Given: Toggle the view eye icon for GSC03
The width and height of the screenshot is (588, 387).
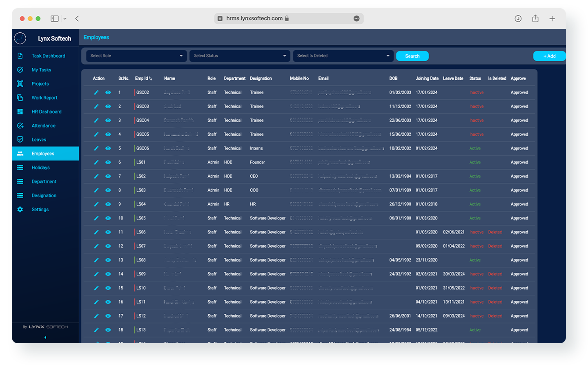Looking at the screenshot, I should (108, 106).
